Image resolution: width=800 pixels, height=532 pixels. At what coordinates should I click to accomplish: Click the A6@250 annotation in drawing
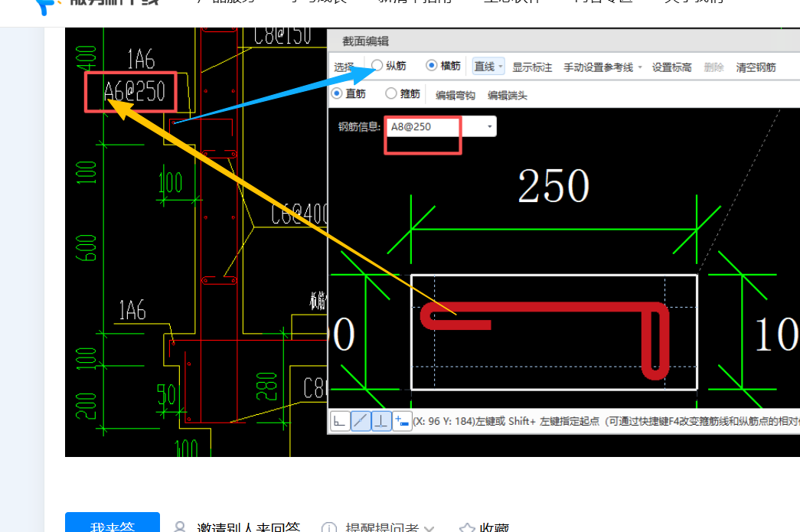click(134, 92)
